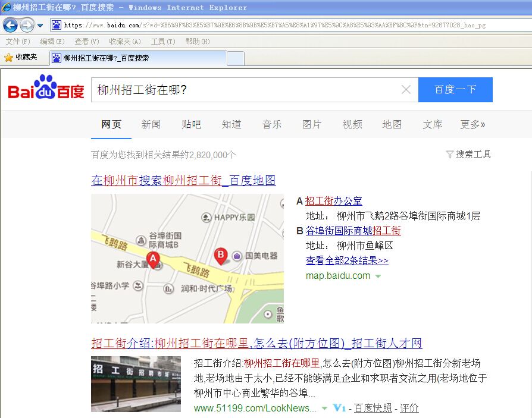Image resolution: width=532 pixels, height=418 pixels.
Task: Click the 谷埠街国际商城B map icon
Action: click(x=141, y=240)
